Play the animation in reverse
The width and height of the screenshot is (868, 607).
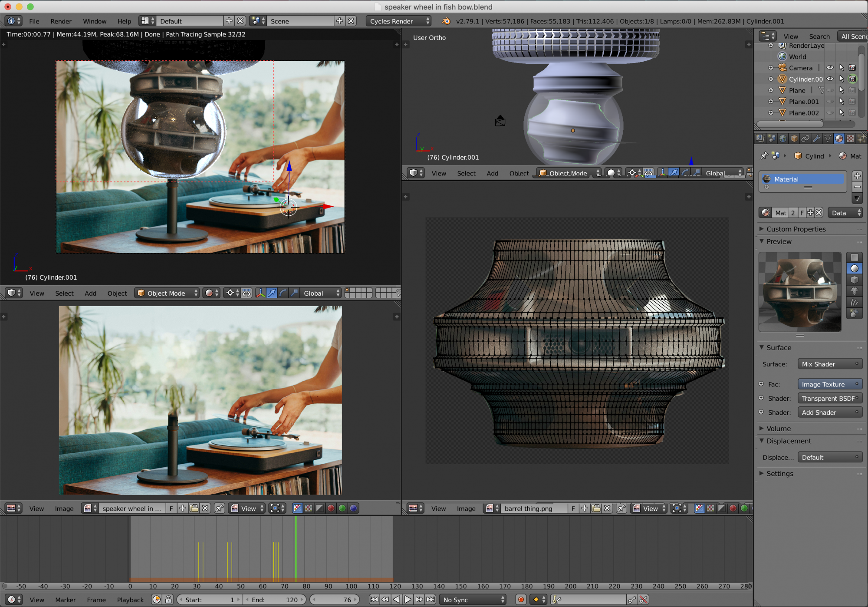click(397, 600)
